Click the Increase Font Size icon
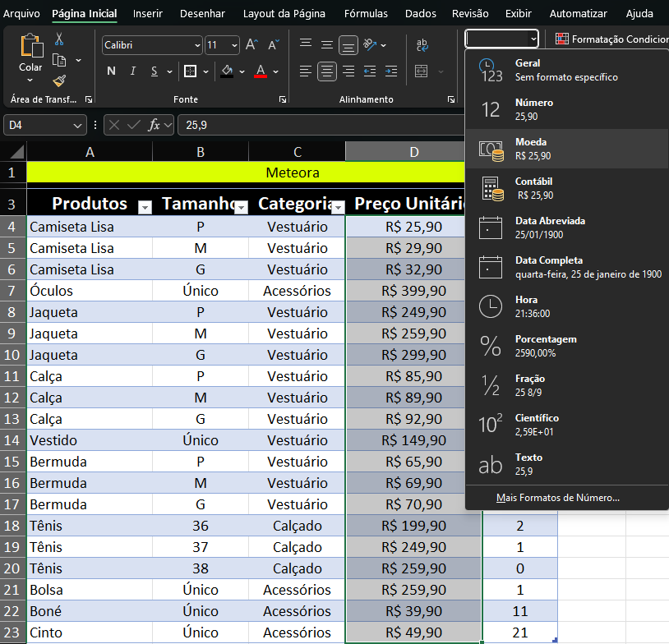Image resolution: width=669 pixels, height=644 pixels. pos(252,44)
